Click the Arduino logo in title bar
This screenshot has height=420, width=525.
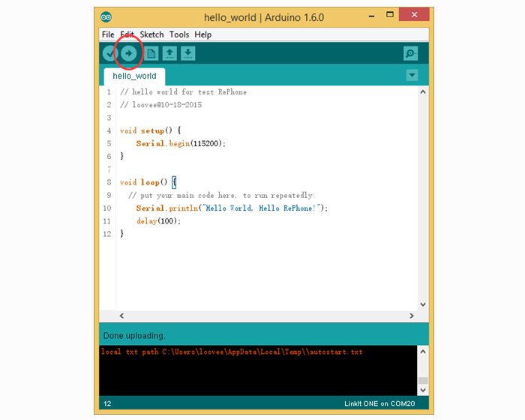(x=106, y=17)
